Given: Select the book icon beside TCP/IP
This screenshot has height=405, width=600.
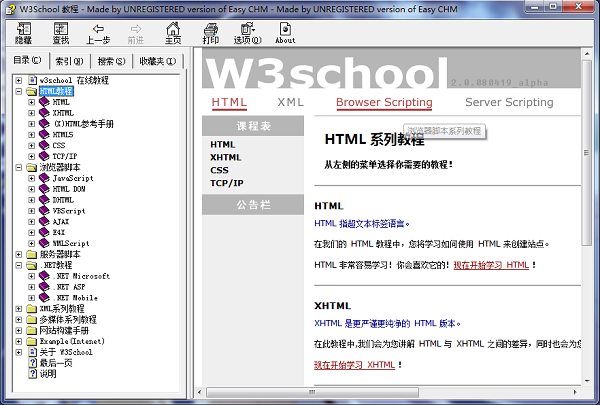Looking at the screenshot, I should (x=44, y=156).
